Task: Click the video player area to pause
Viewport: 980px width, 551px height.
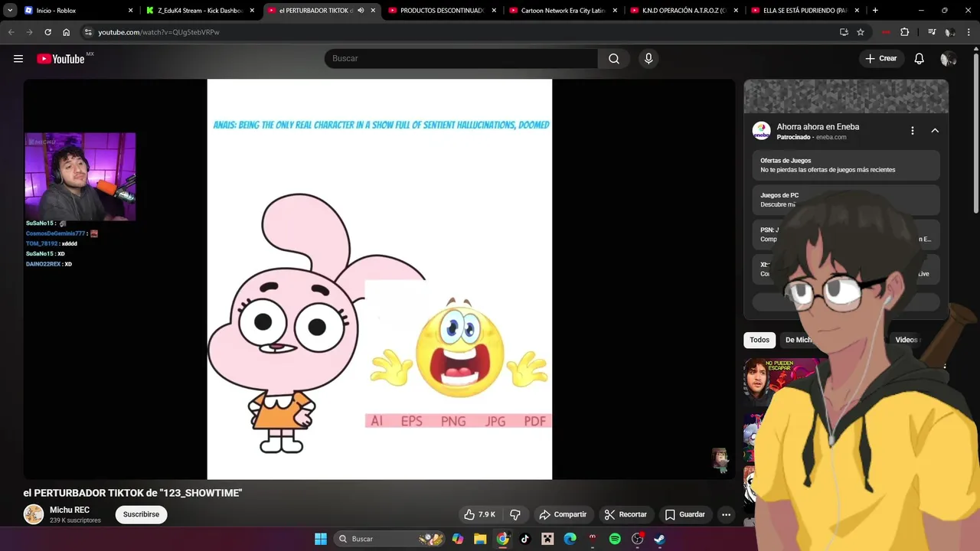Action: [x=379, y=279]
